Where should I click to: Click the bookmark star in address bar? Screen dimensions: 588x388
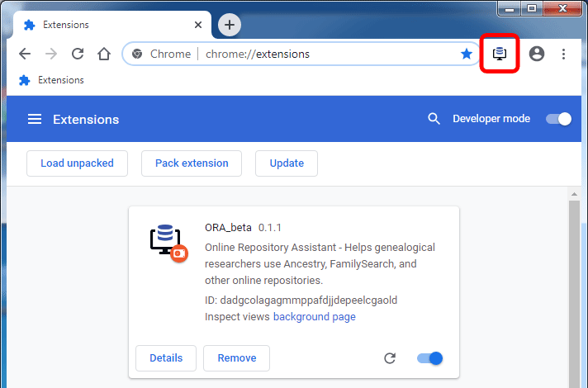pyautogui.click(x=466, y=54)
